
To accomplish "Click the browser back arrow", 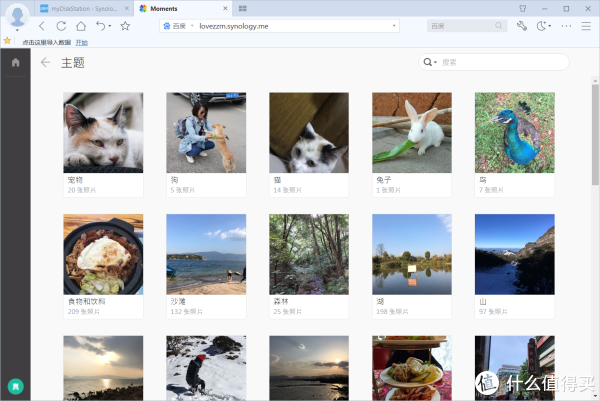I will tap(41, 26).
